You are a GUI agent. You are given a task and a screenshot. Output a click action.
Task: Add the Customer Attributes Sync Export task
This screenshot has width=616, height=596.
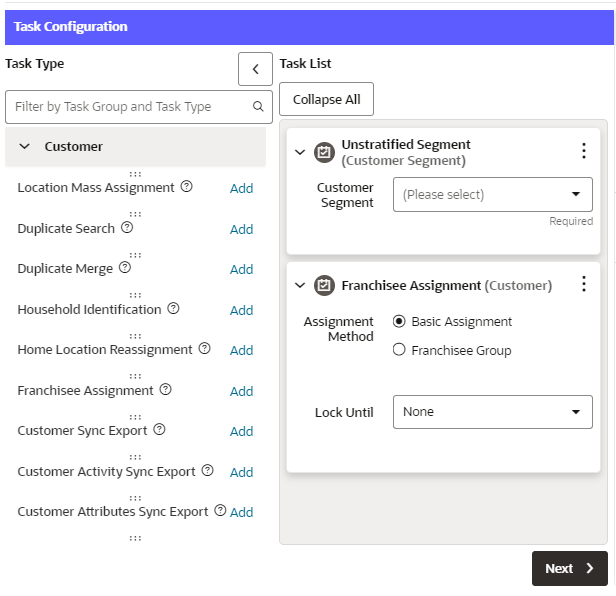(242, 512)
